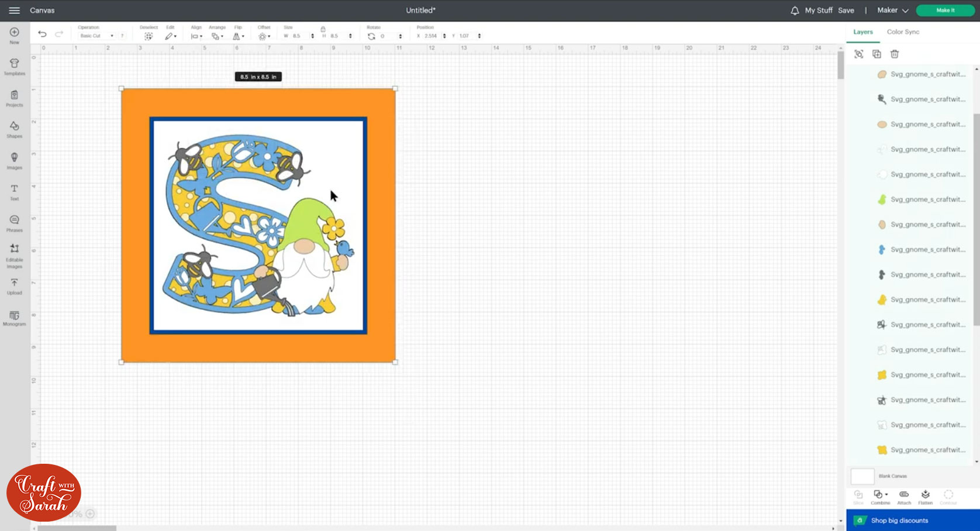The image size is (980, 531).
Task: Open the Projects panel
Action: point(15,98)
